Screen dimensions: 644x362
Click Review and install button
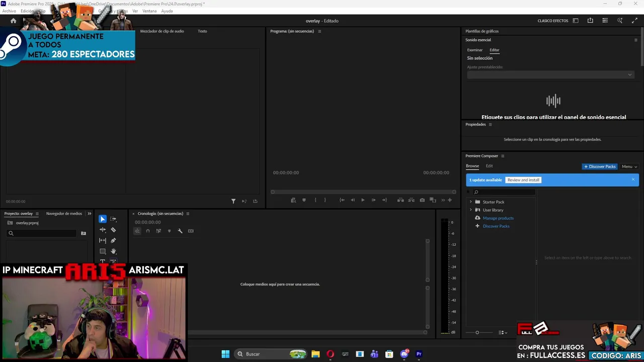point(523,180)
